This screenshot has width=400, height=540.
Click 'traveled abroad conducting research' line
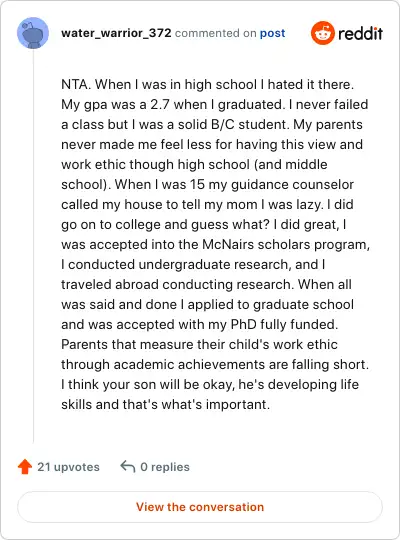(x=177, y=284)
